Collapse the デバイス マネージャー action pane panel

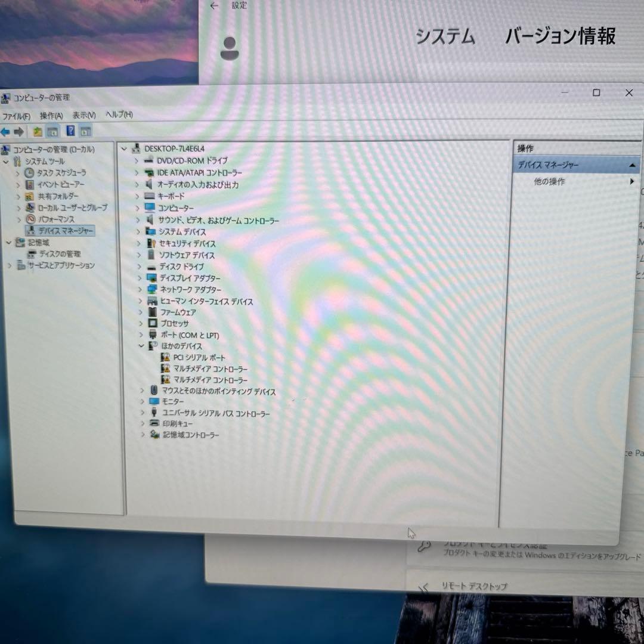point(631,166)
